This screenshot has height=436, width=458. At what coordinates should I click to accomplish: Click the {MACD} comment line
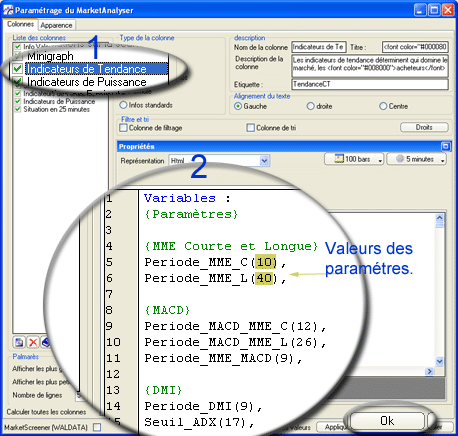click(167, 310)
